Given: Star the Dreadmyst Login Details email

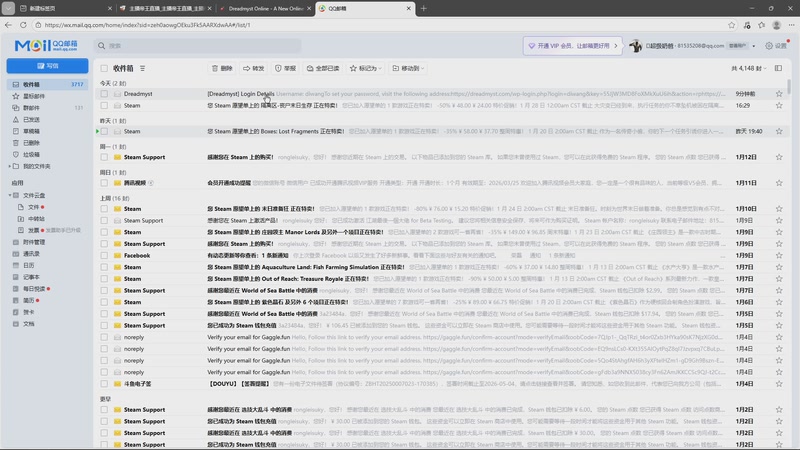Looking at the screenshot, I should pyautogui.click(x=779, y=94).
